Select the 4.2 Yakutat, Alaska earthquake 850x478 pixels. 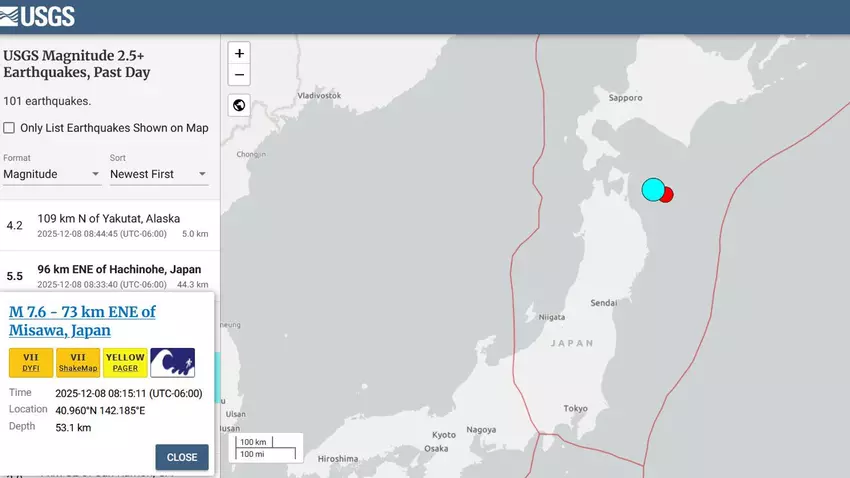coord(108,225)
